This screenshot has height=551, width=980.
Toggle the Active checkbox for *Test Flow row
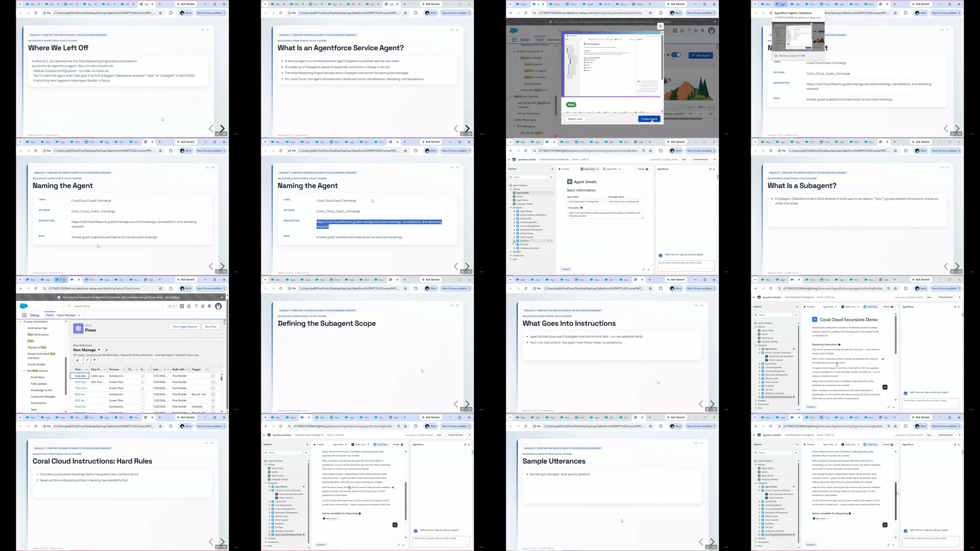tap(143, 388)
